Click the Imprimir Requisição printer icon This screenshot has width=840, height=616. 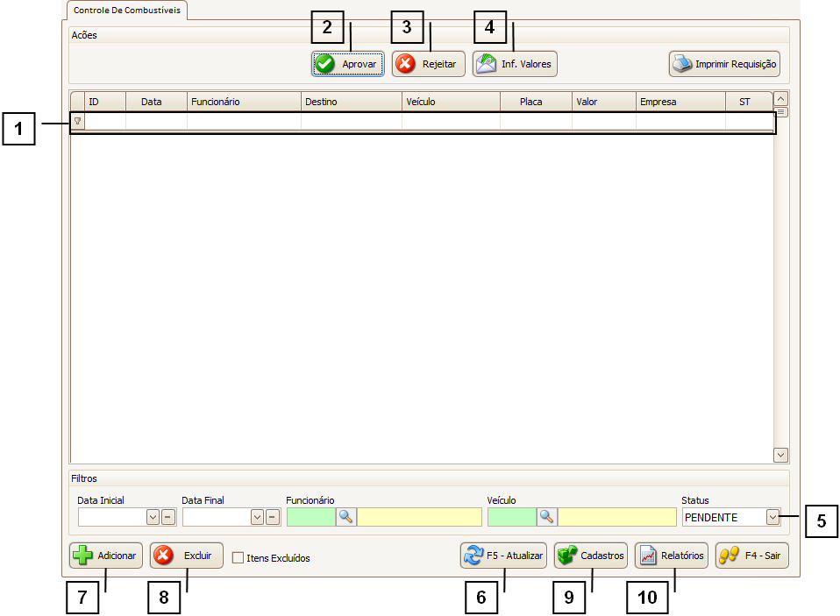(682, 64)
